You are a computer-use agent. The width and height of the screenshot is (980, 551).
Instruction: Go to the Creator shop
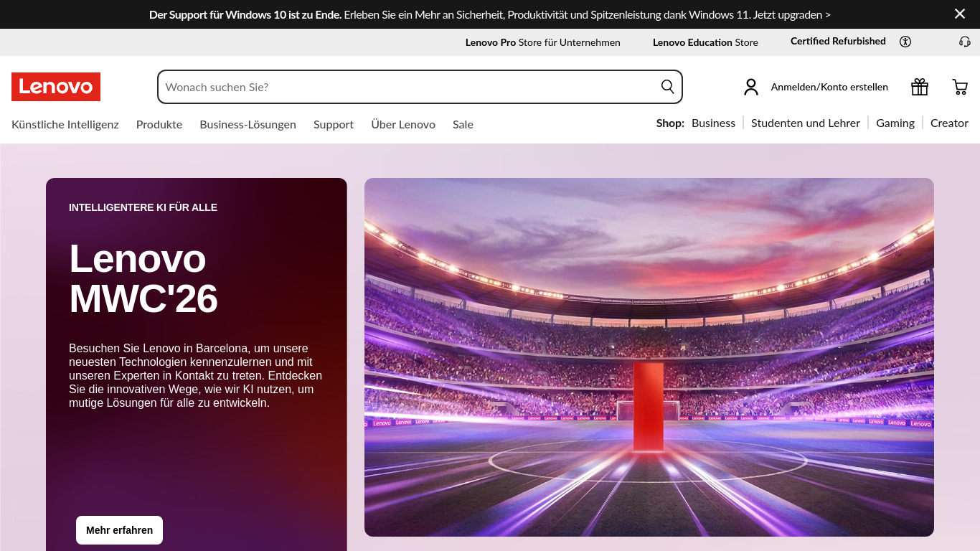tap(949, 123)
